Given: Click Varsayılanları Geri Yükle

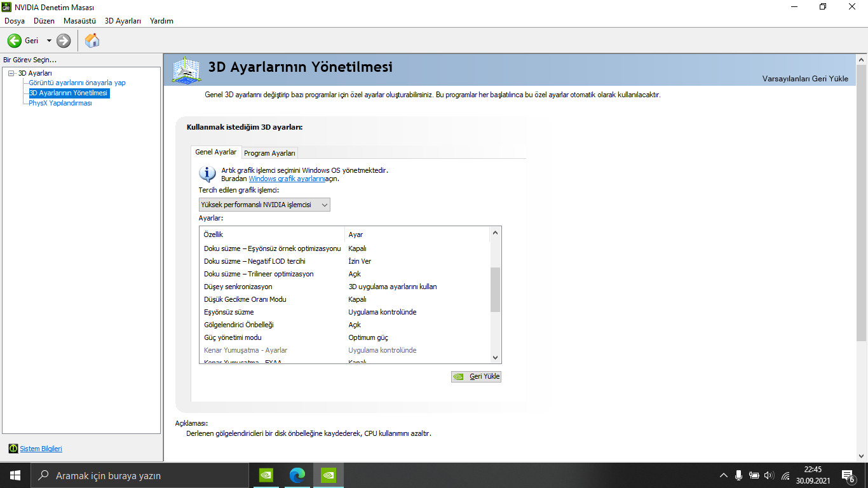Looking at the screenshot, I should [x=805, y=79].
